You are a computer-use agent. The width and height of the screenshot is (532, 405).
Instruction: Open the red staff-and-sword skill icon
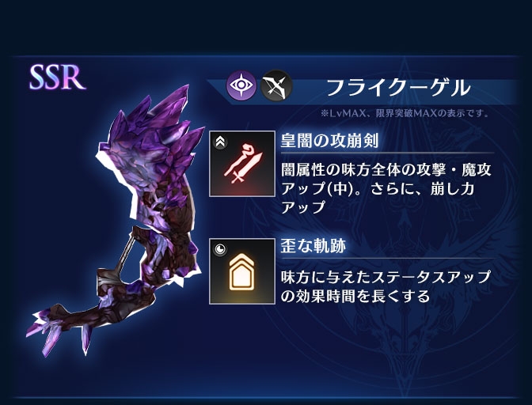(x=242, y=164)
